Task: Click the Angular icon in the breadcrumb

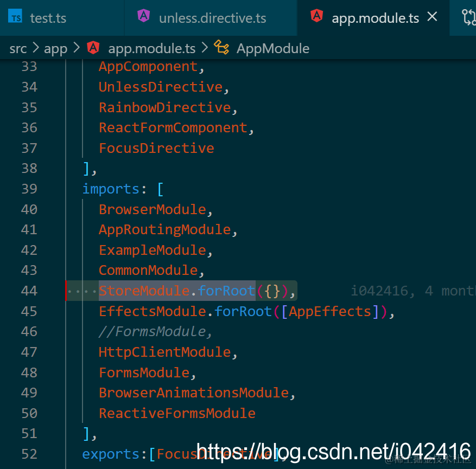Action: 93,47
